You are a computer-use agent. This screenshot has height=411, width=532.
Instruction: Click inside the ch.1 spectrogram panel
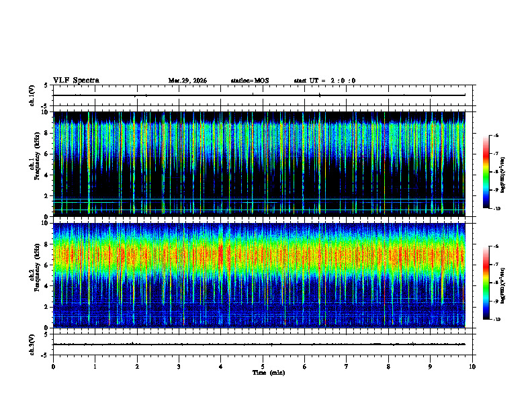tap(259, 164)
